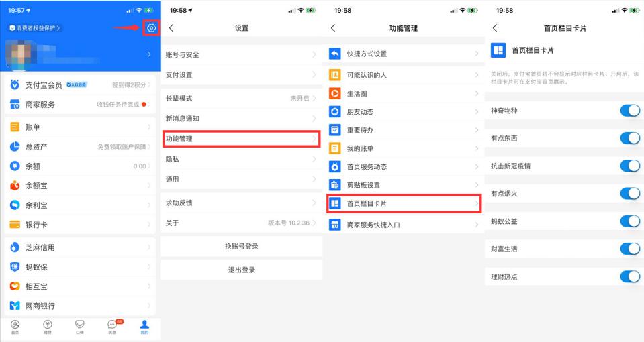Go back from 首页栏目卡片 screen
The width and height of the screenshot is (644, 342).
click(495, 28)
